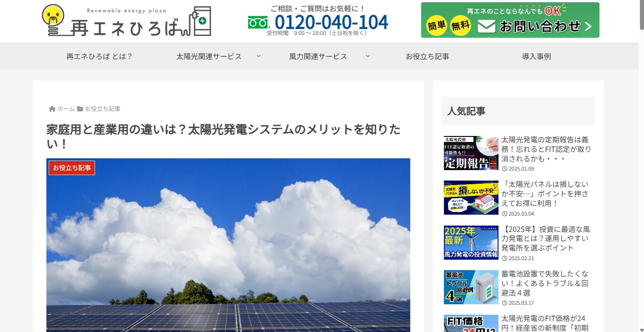
Task: Click the solar panel hero image
Action: click(228, 245)
